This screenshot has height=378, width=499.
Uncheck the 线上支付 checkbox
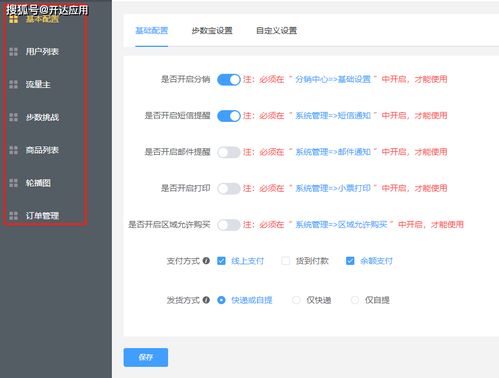(x=221, y=261)
